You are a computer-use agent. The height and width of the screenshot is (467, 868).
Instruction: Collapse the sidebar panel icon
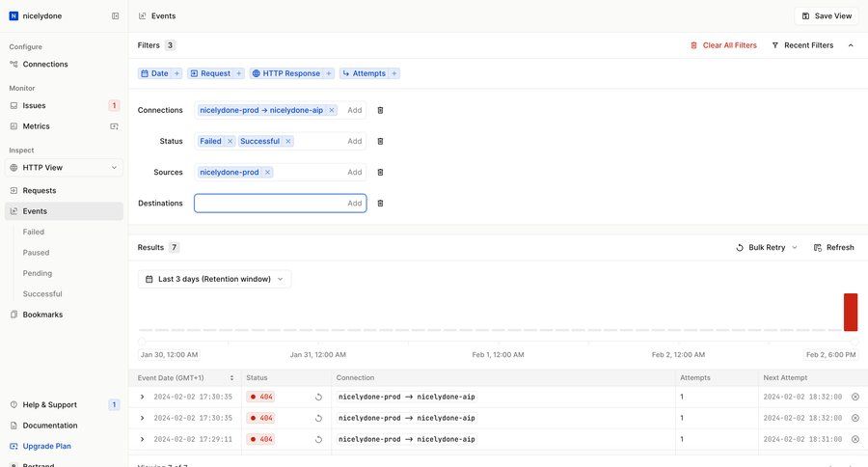click(x=116, y=15)
